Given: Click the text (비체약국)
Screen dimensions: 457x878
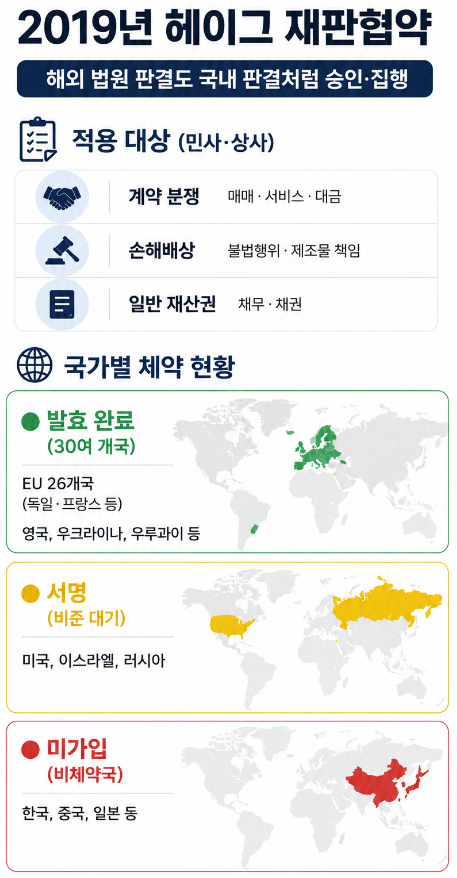Looking at the screenshot, I should (85, 775).
